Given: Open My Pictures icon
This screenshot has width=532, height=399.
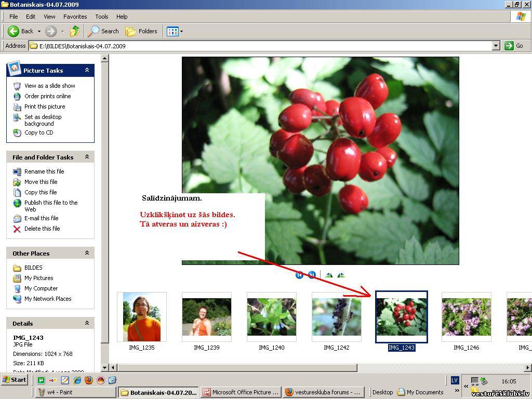Looking at the screenshot, I should pos(17,278).
